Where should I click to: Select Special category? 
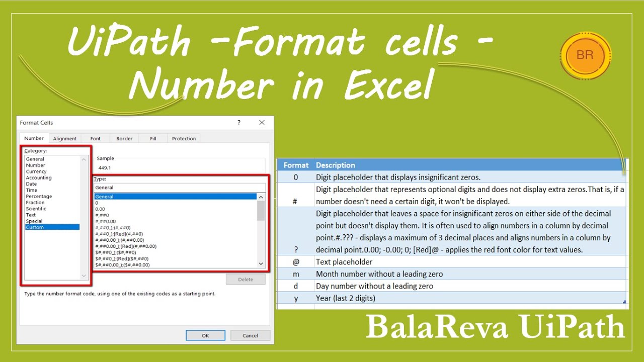(x=52, y=221)
